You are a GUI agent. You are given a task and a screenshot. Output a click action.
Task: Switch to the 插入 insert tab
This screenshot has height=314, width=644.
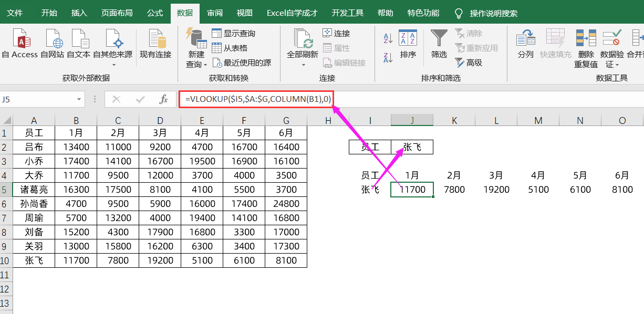[79, 13]
